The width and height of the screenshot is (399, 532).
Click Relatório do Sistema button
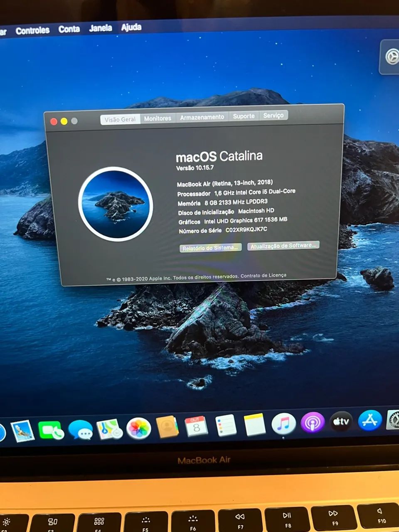point(210,248)
